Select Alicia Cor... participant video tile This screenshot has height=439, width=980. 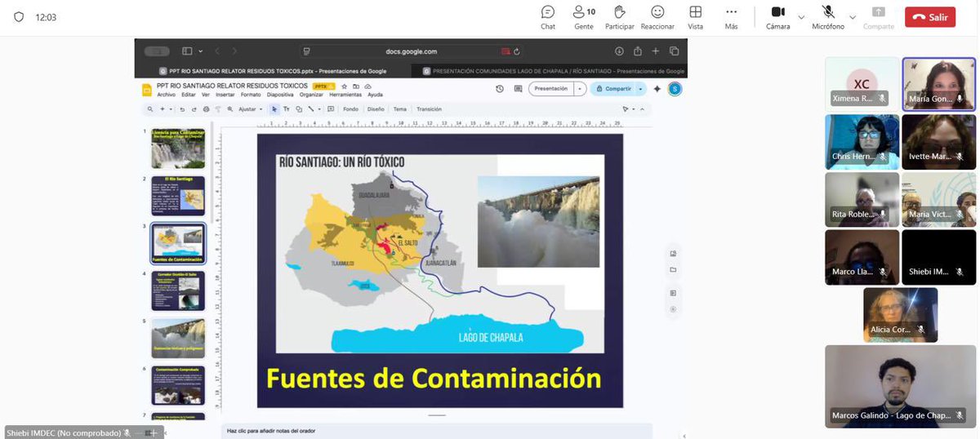tap(900, 315)
